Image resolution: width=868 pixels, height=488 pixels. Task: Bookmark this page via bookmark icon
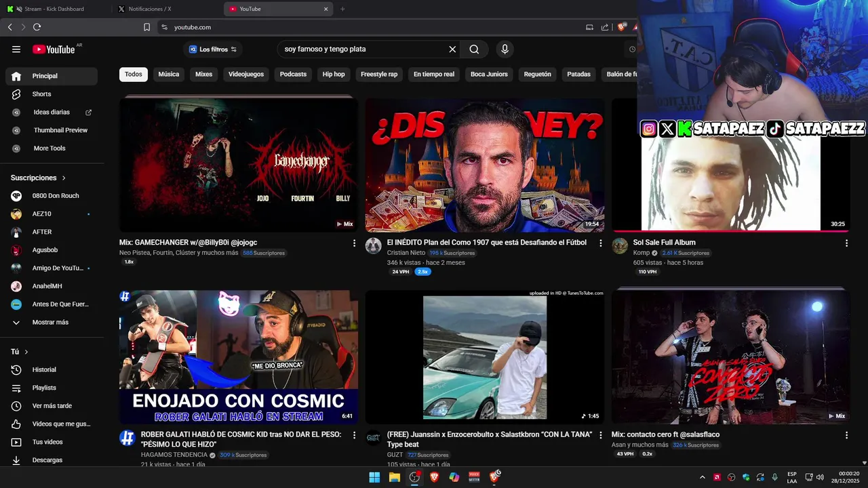pyautogui.click(x=146, y=27)
